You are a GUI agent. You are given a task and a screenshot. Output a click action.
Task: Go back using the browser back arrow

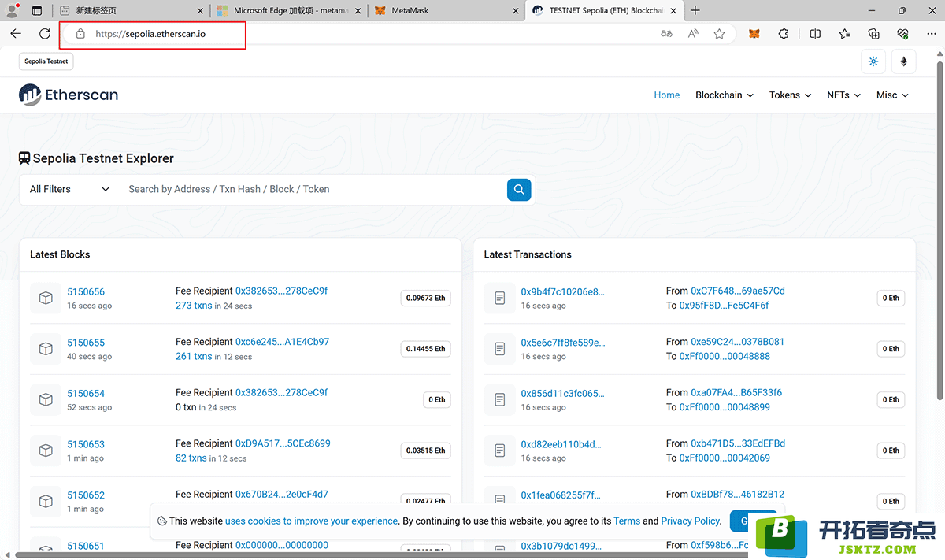coord(16,34)
